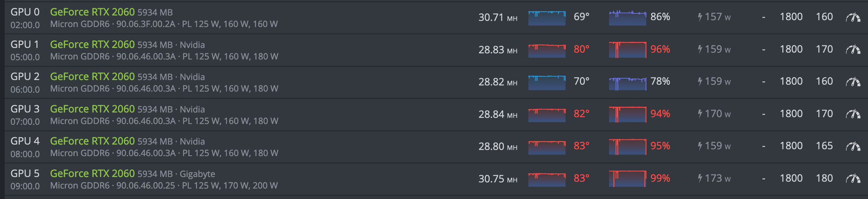Open overclock tuning icon for GPU 0
868x199 pixels.
853,17
